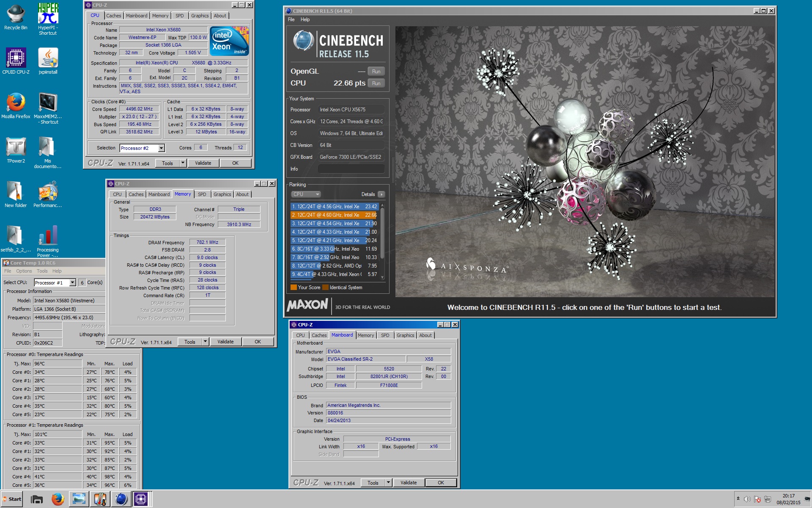Open the file explorer taskbar icon
The width and height of the screenshot is (812, 508).
pyautogui.click(x=37, y=499)
